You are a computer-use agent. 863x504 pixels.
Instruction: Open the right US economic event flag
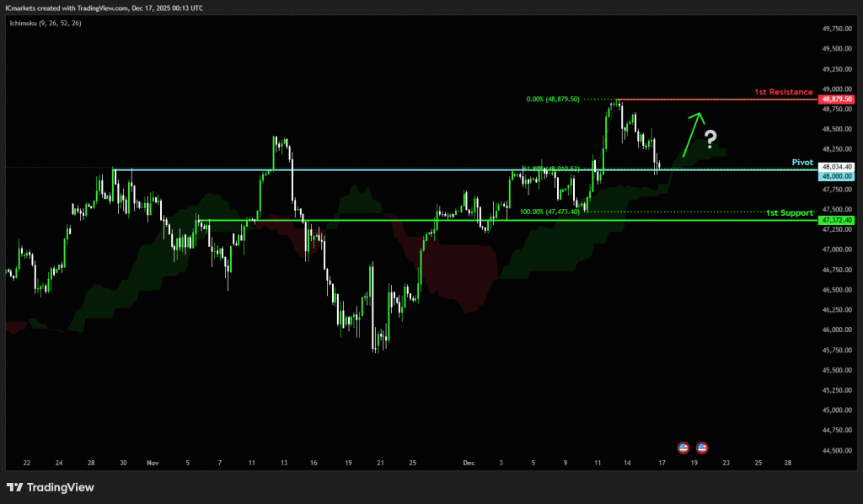[x=702, y=447]
